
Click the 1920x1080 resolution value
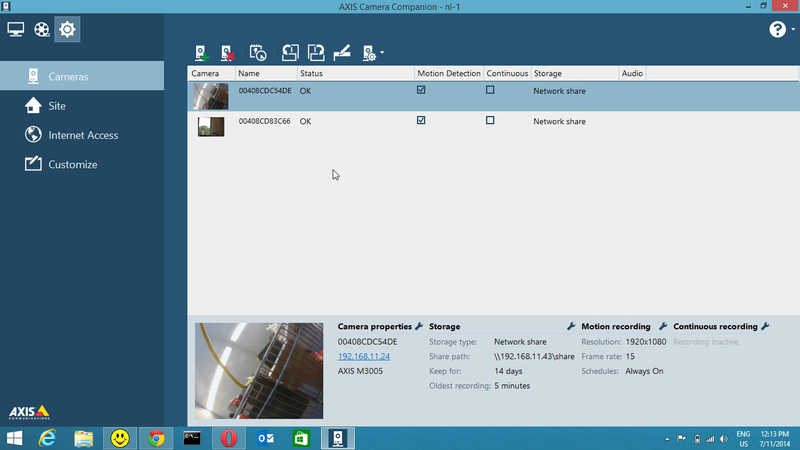click(x=646, y=342)
